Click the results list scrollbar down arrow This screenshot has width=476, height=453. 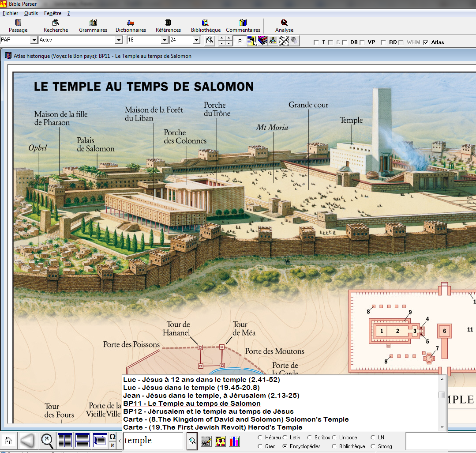point(442,427)
